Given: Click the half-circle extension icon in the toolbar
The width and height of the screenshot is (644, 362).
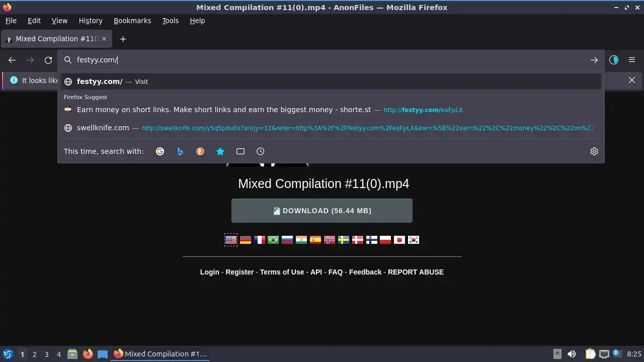Looking at the screenshot, I should [614, 60].
